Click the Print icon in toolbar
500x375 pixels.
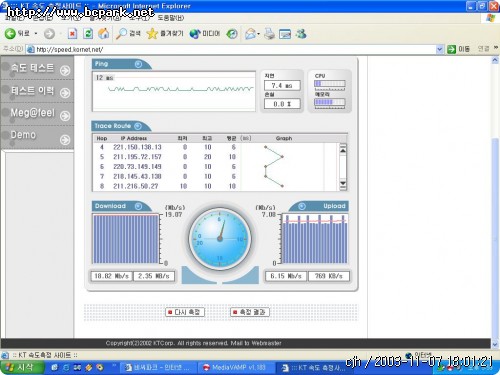coord(269,34)
